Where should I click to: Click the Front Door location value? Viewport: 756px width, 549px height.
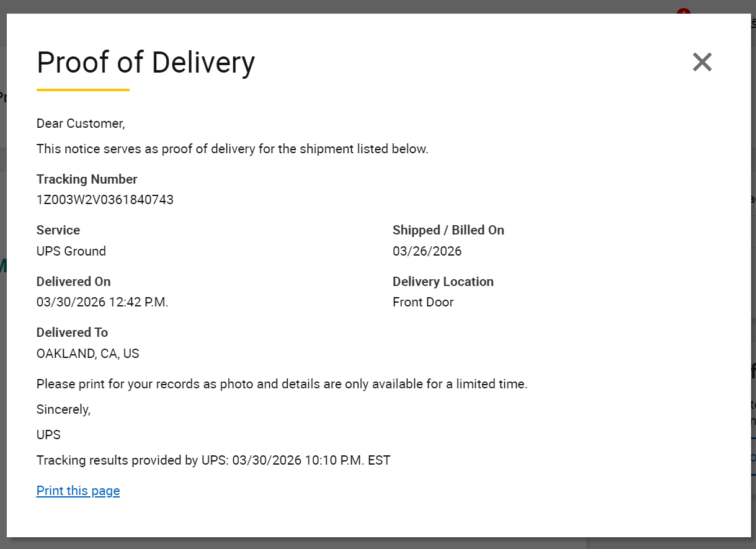(x=423, y=303)
